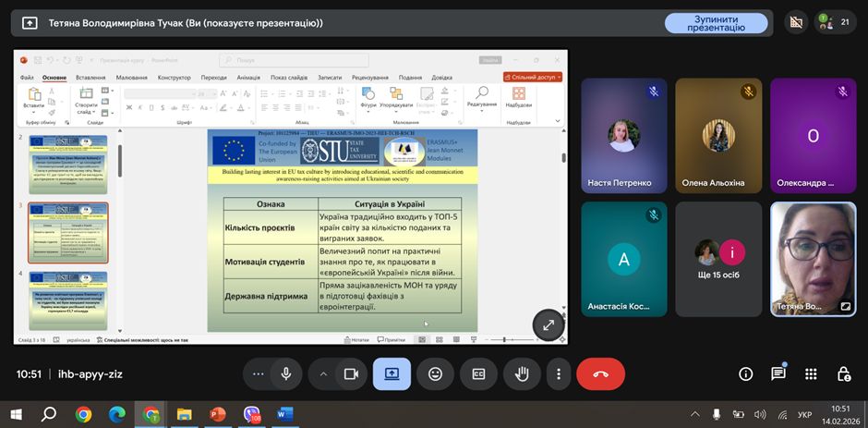Click the red leave call button
The width and height of the screenshot is (868, 428).
pos(600,373)
